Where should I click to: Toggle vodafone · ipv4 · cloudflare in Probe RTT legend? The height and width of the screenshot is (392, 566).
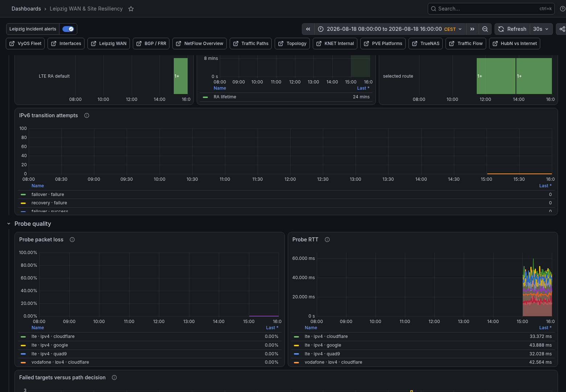pos(333,362)
